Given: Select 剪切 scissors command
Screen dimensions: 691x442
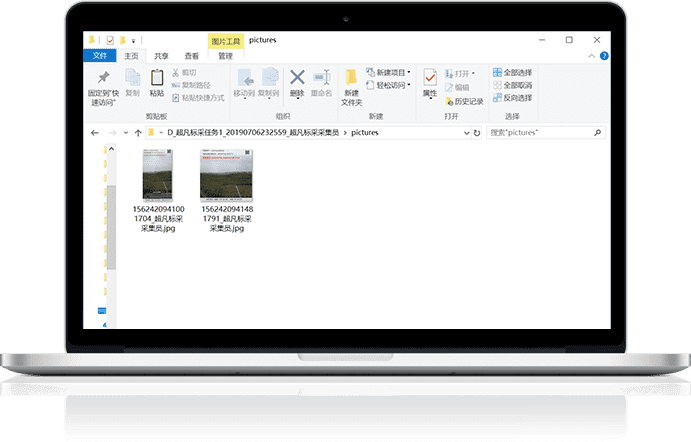Looking at the screenshot, I should click(184, 72).
